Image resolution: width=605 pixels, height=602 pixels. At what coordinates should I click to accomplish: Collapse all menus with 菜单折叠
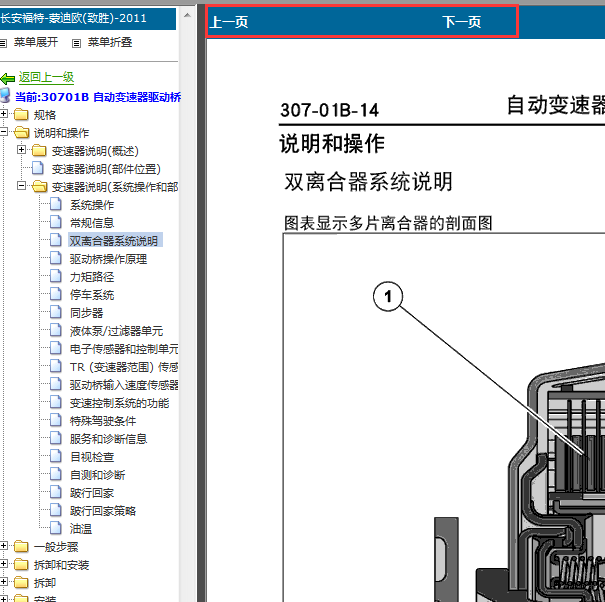click(x=110, y=42)
